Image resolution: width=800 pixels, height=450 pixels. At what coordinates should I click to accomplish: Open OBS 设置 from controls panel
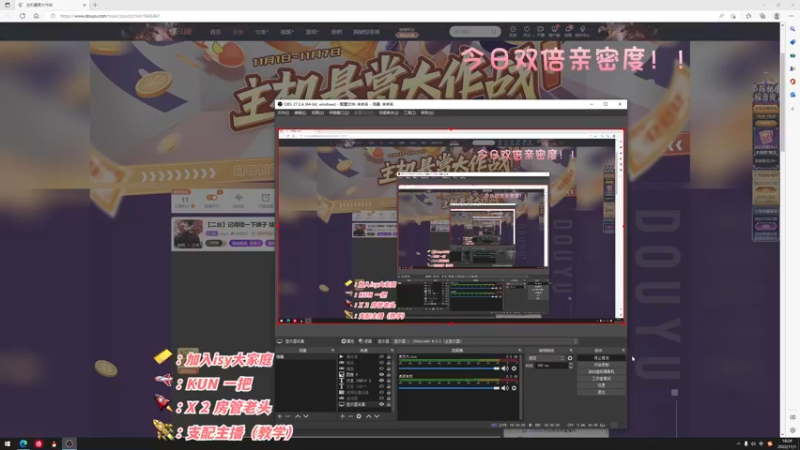(x=601, y=385)
